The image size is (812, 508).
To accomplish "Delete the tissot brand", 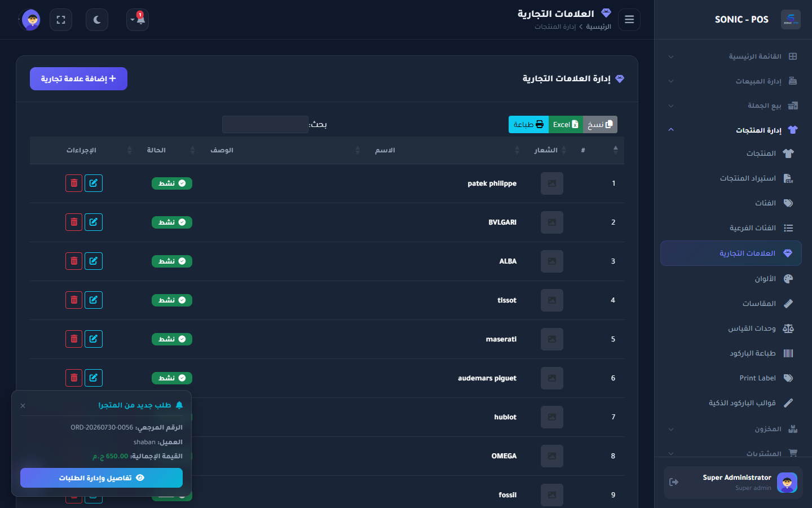I will pyautogui.click(x=74, y=300).
